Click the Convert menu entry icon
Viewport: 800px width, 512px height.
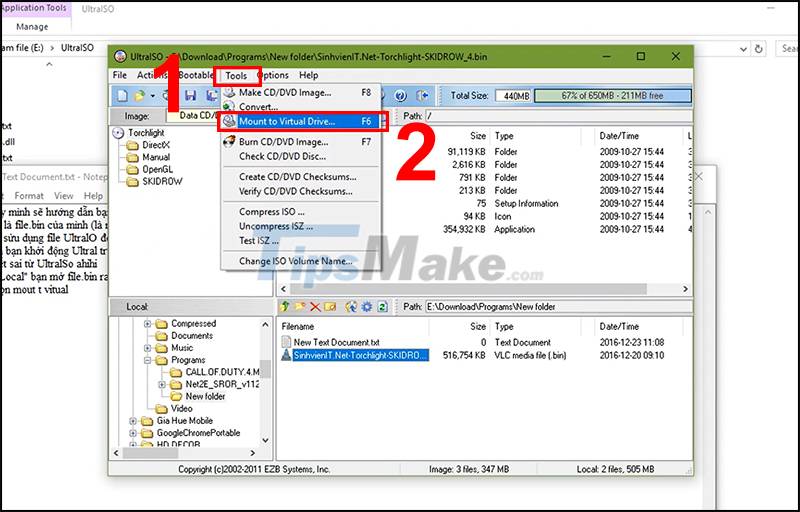click(230, 107)
